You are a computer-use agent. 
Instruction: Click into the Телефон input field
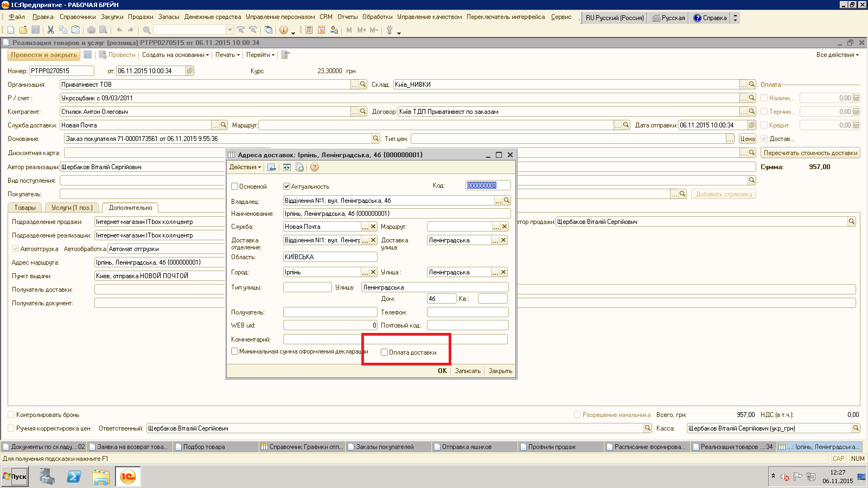[467, 312]
